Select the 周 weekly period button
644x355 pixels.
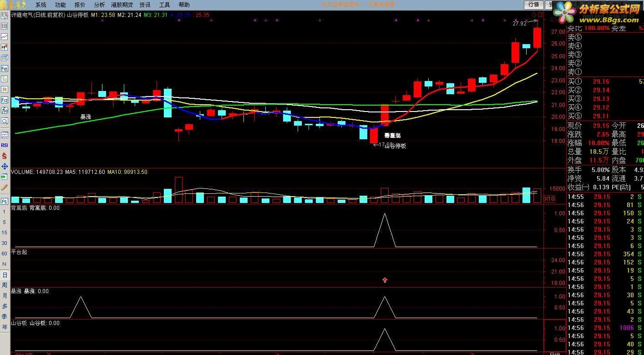pyautogui.click(x=5, y=285)
